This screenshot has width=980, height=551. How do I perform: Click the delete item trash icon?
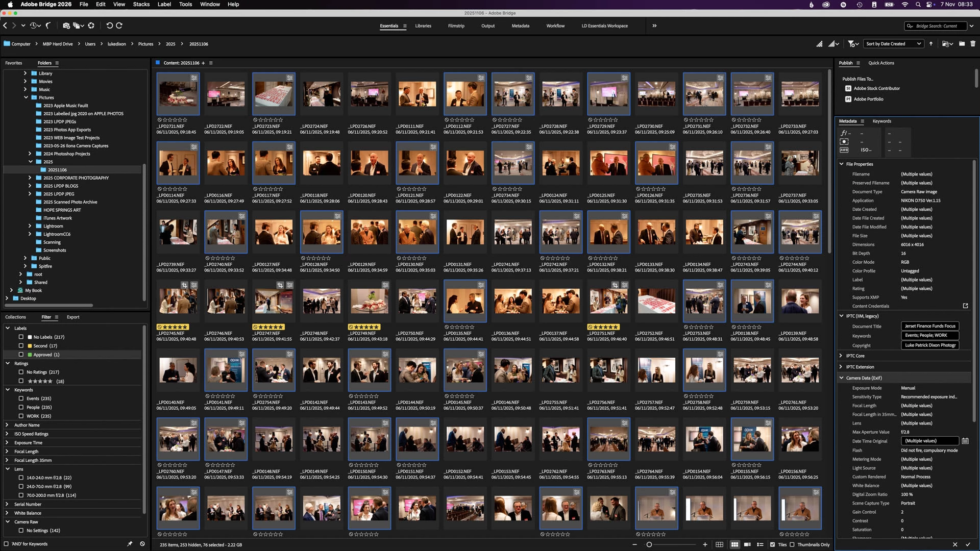(973, 44)
